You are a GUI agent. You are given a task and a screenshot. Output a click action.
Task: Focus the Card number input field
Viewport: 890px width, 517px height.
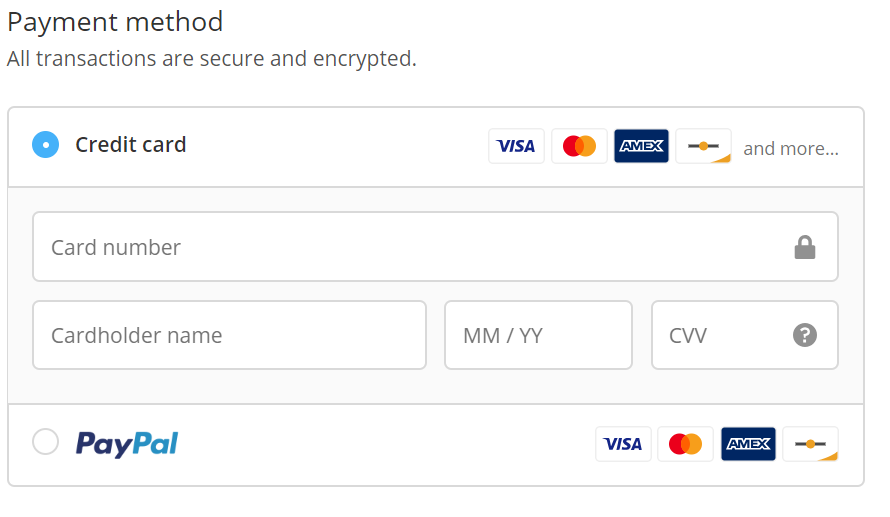tap(435, 247)
